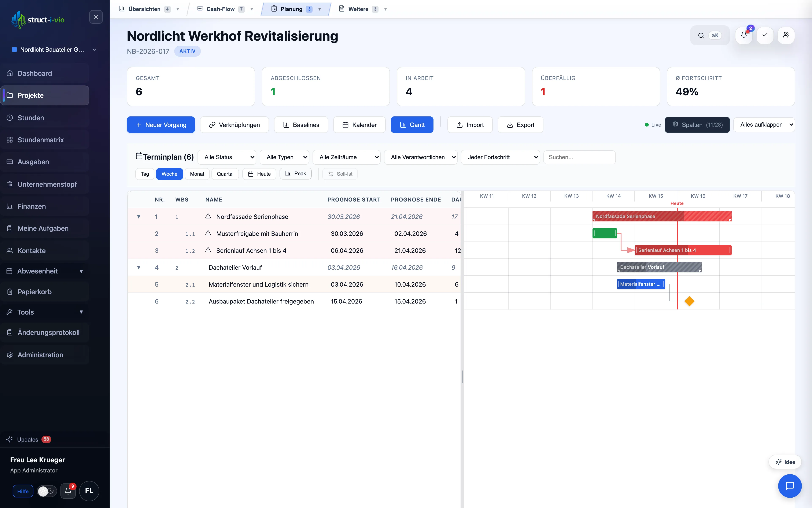Image resolution: width=812 pixels, height=508 pixels.
Task: Click the checkmark icon in header
Action: 765,35
